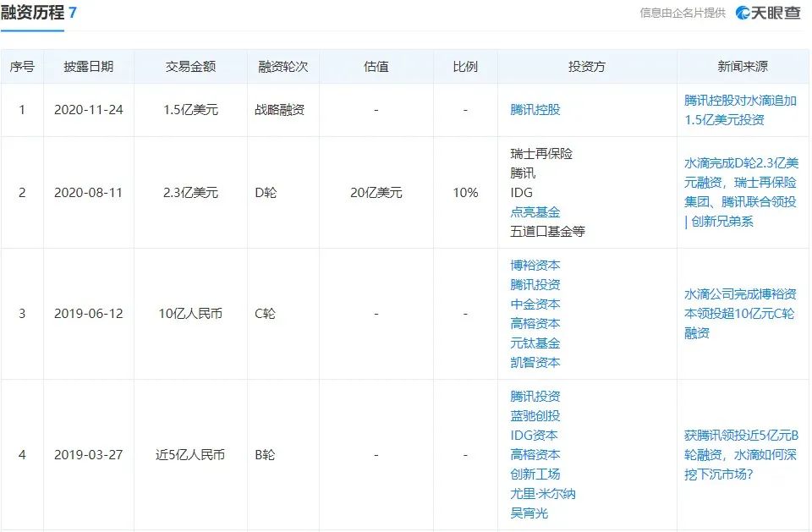812x532 pixels.
Task: Select date cell 2019-06-12
Action: coord(89,314)
